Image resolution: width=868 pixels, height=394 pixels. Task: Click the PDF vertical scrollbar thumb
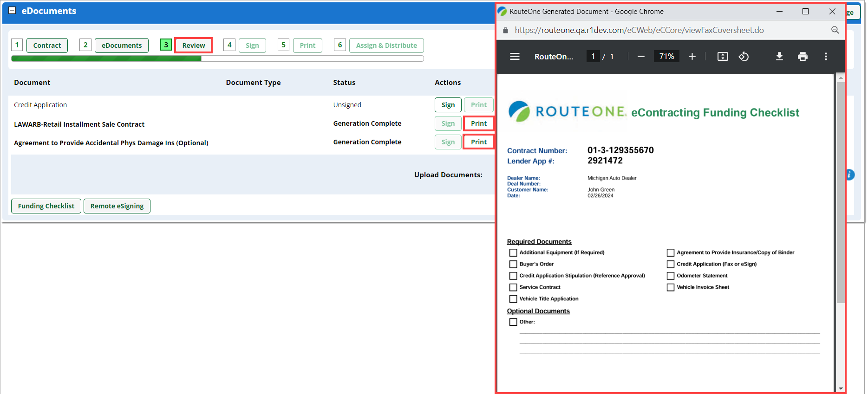840,193
